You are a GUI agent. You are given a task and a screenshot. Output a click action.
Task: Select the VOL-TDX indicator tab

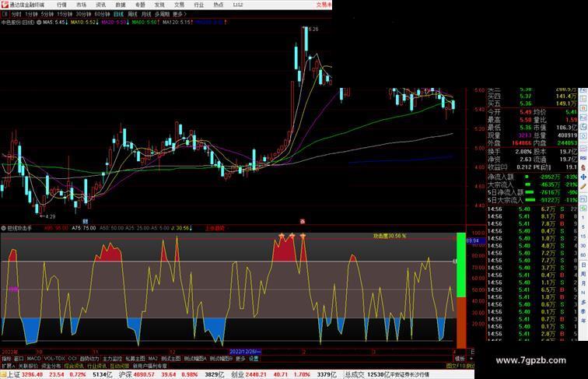[x=54, y=359]
